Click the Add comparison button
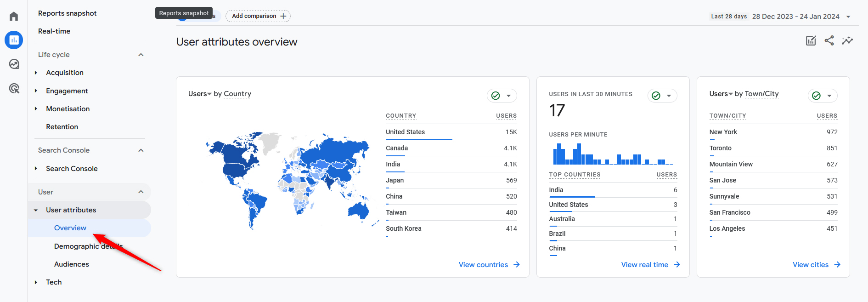 pyautogui.click(x=258, y=16)
